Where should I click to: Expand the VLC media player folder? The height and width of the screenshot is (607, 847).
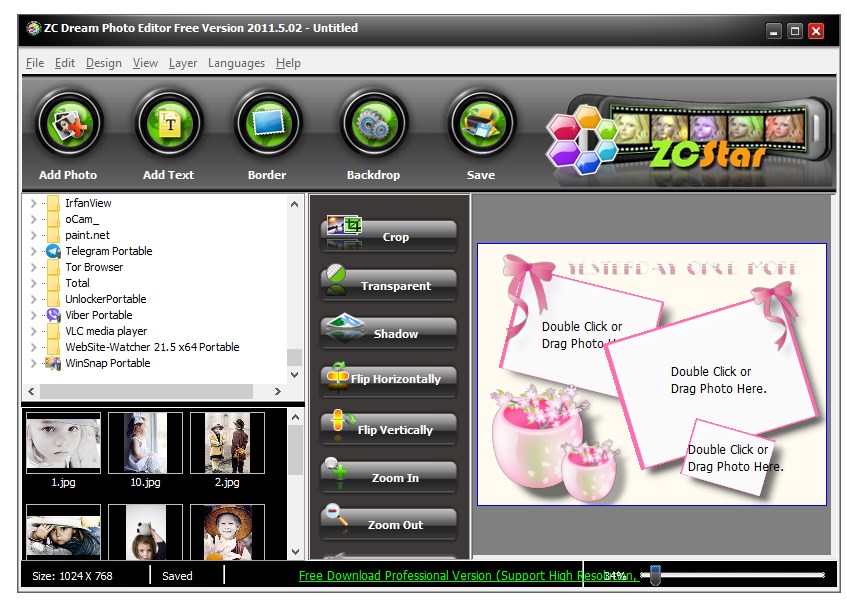[32, 331]
